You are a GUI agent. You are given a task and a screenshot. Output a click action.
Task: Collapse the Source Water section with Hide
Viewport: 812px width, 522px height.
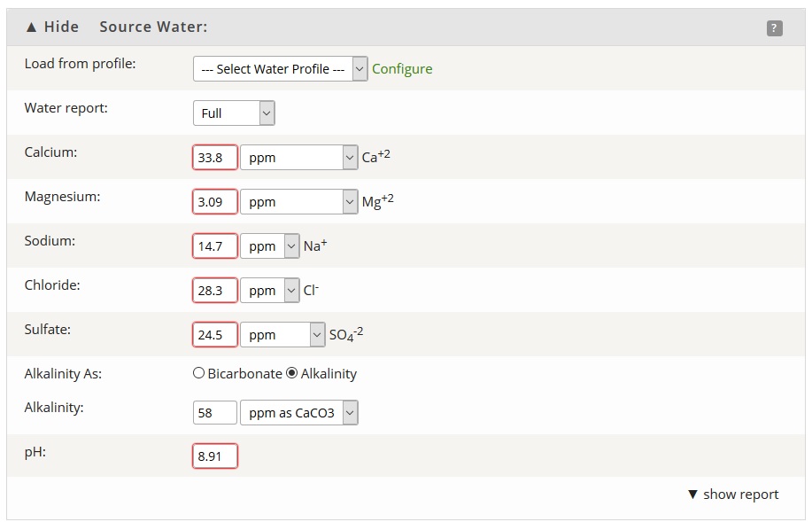(x=52, y=27)
